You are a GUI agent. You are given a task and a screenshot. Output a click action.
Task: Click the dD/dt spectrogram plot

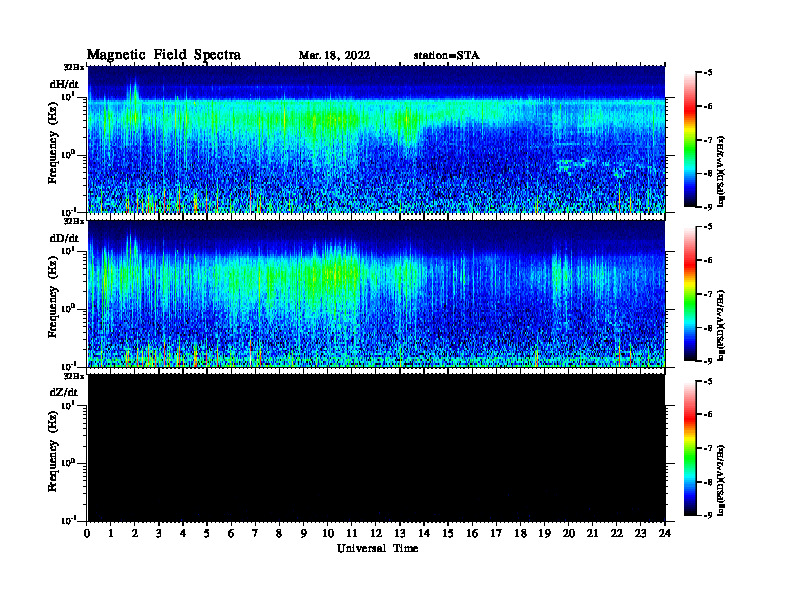click(376, 294)
